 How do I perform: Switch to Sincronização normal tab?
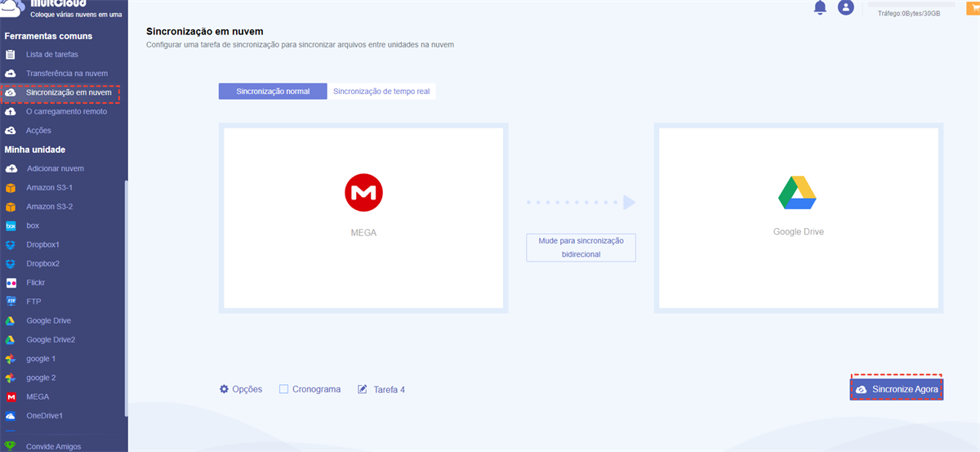273,92
